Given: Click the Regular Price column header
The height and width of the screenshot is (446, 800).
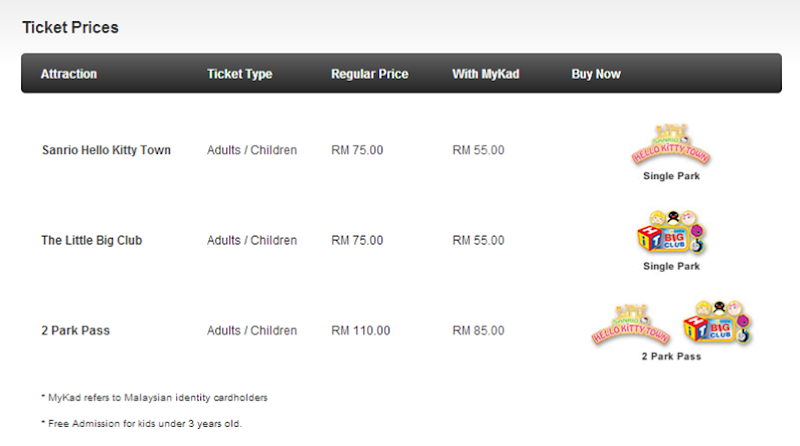Looking at the screenshot, I should click(370, 74).
